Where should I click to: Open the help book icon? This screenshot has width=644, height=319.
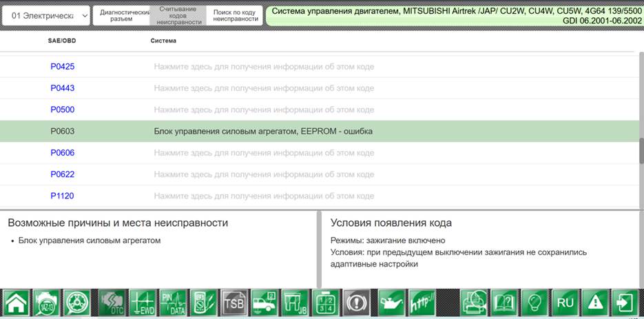(504, 303)
